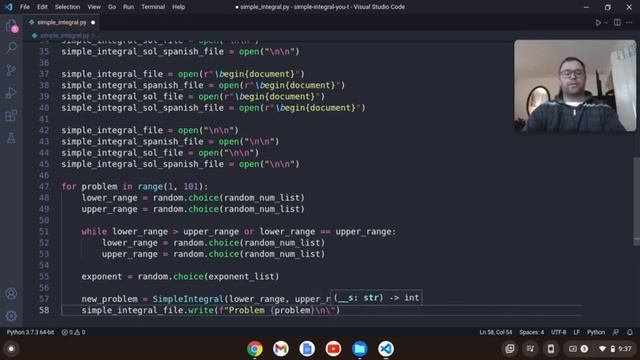Open the screen capture tray icon

pos(510,349)
